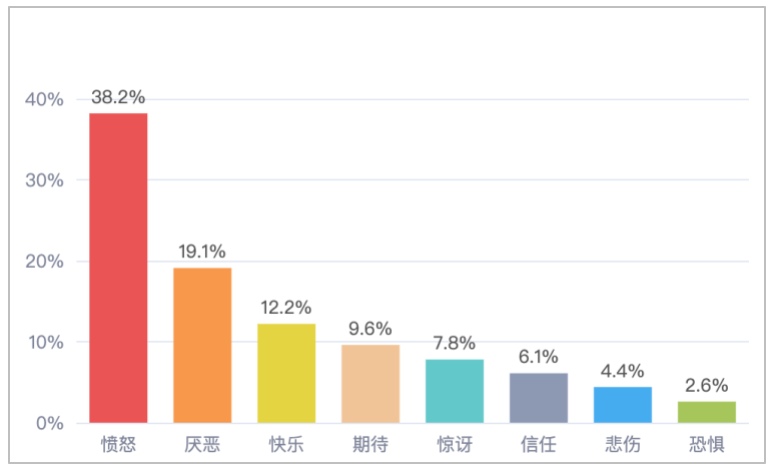Select the 2.6% value label
The image size is (774, 472).
(706, 386)
